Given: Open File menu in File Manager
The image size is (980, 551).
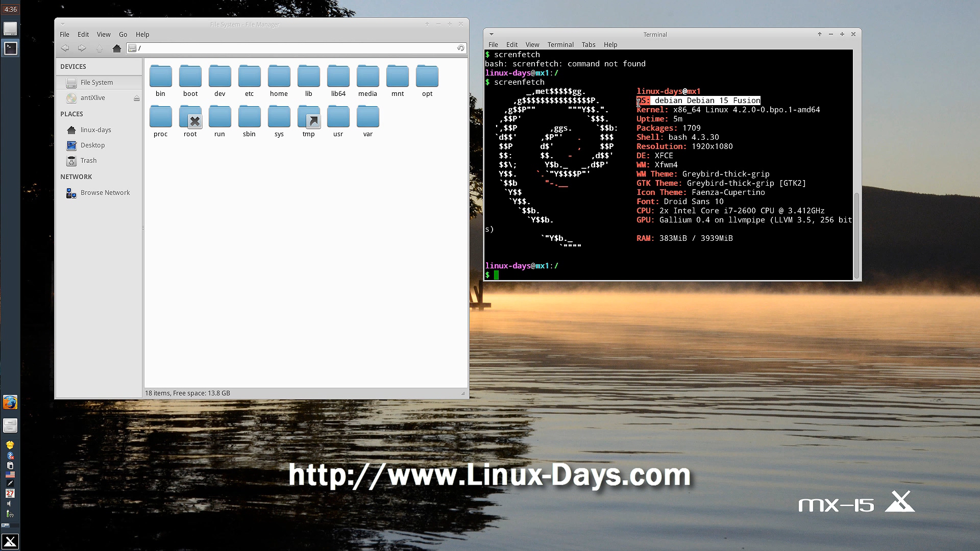Looking at the screenshot, I should pyautogui.click(x=64, y=34).
